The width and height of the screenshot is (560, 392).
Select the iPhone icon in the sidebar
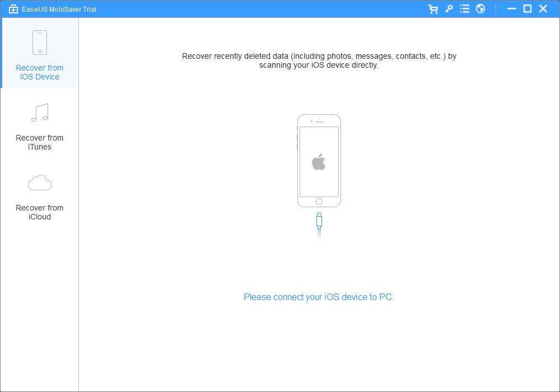39,43
